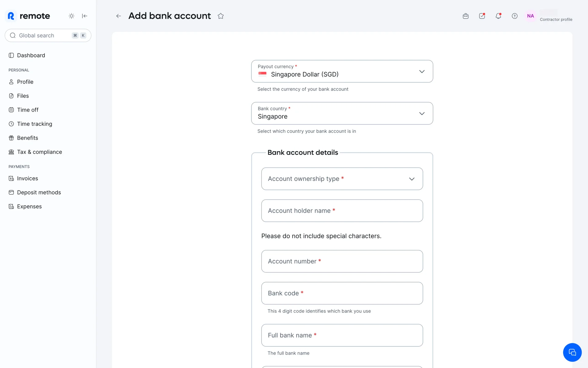Image resolution: width=588 pixels, height=368 pixels.
Task: Open Tax & compliance in sidebar
Action: (x=39, y=152)
